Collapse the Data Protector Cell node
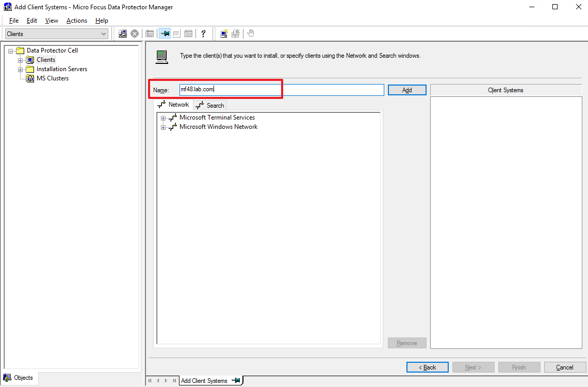Screen dimensions: 588x387 [x=10, y=51]
